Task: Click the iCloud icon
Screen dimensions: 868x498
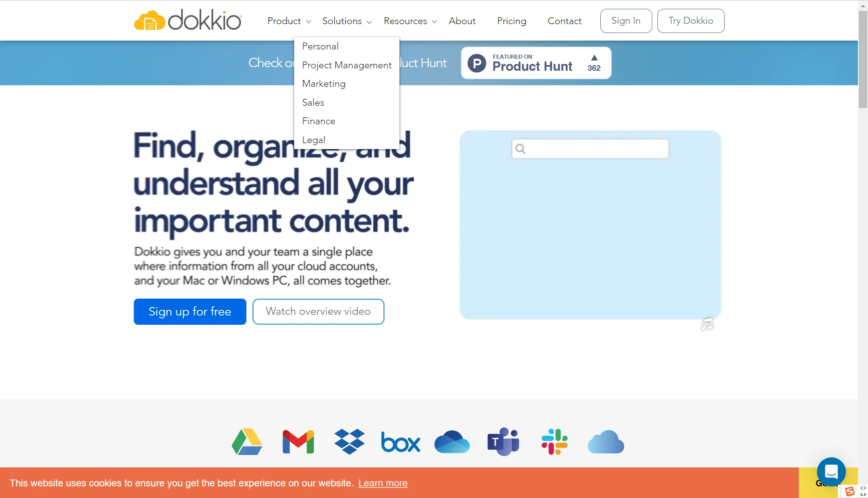Action: [606, 442]
